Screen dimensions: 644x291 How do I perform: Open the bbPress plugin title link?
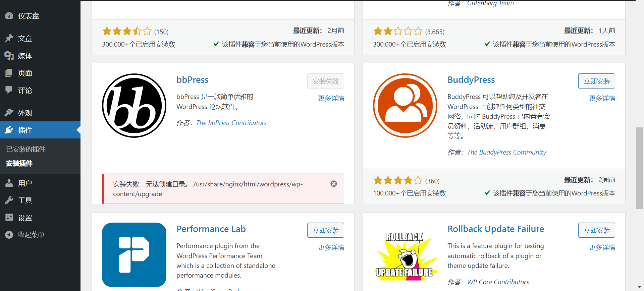pos(193,80)
